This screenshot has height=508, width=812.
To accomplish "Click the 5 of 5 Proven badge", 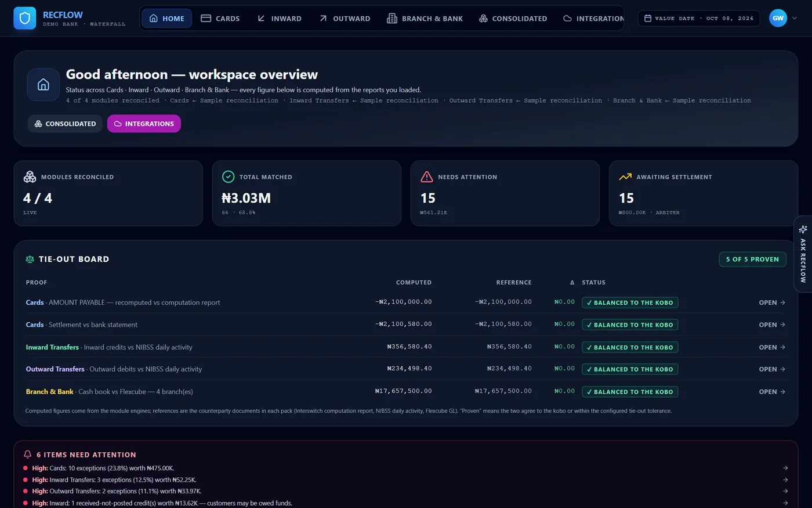I will click(752, 260).
